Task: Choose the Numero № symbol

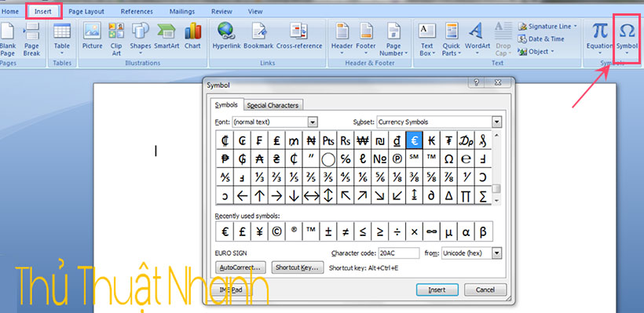Action: (x=380, y=158)
